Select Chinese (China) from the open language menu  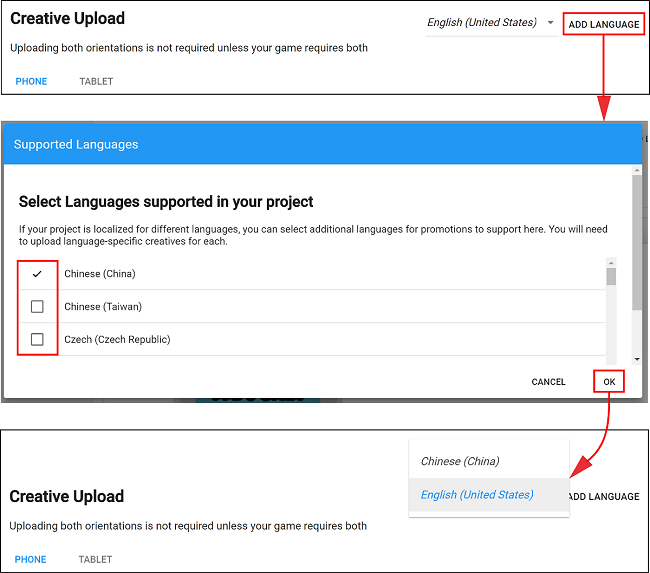pyautogui.click(x=489, y=461)
